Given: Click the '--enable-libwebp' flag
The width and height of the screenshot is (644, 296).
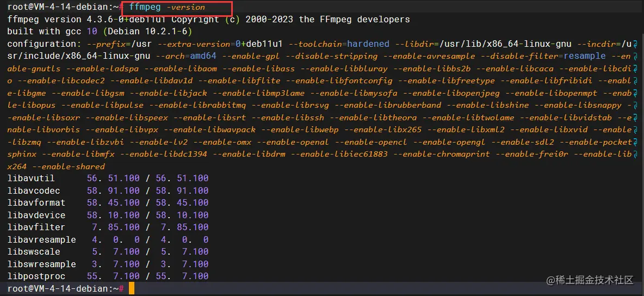Looking at the screenshot, I should click(x=300, y=130).
